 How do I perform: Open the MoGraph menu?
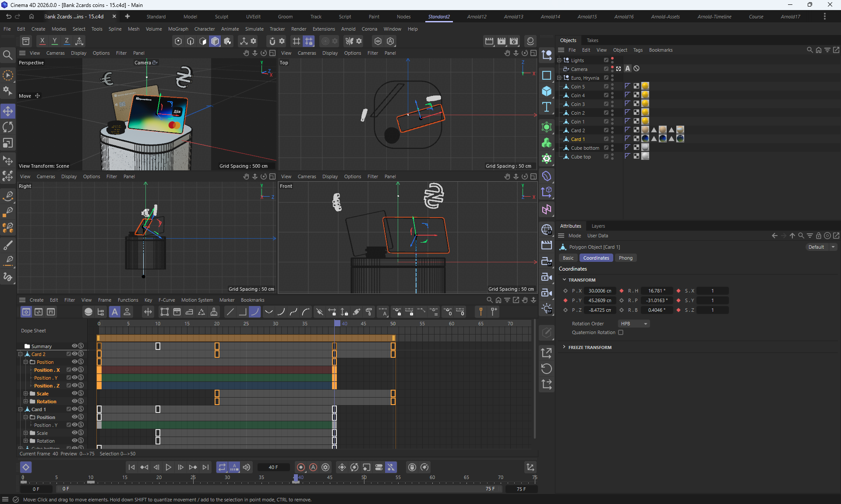click(178, 29)
